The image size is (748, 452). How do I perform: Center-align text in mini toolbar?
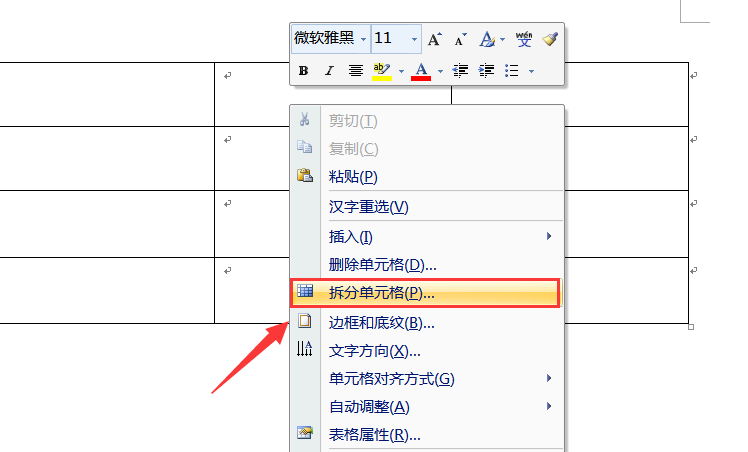click(355, 71)
